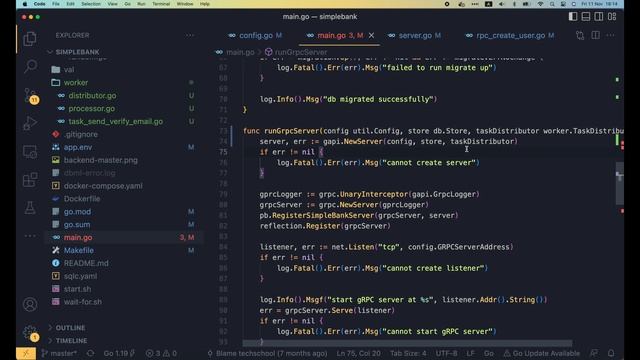Image resolution: width=640 pixels, height=360 pixels.
Task: Open Remote Explorer view
Action: coord(30,152)
